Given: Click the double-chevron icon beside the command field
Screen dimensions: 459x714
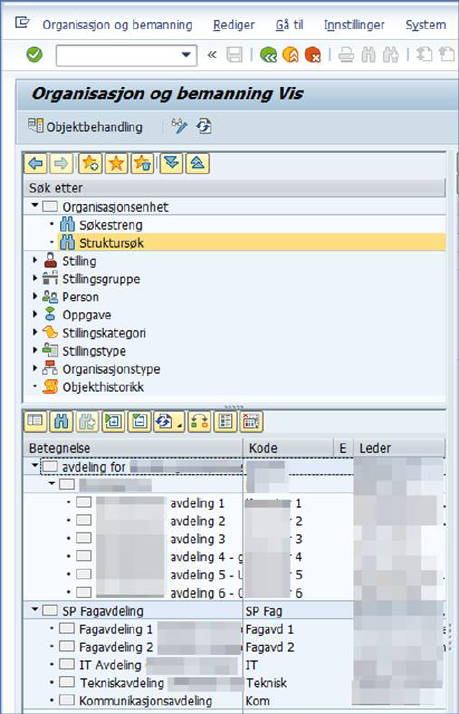Looking at the screenshot, I should click(212, 55).
